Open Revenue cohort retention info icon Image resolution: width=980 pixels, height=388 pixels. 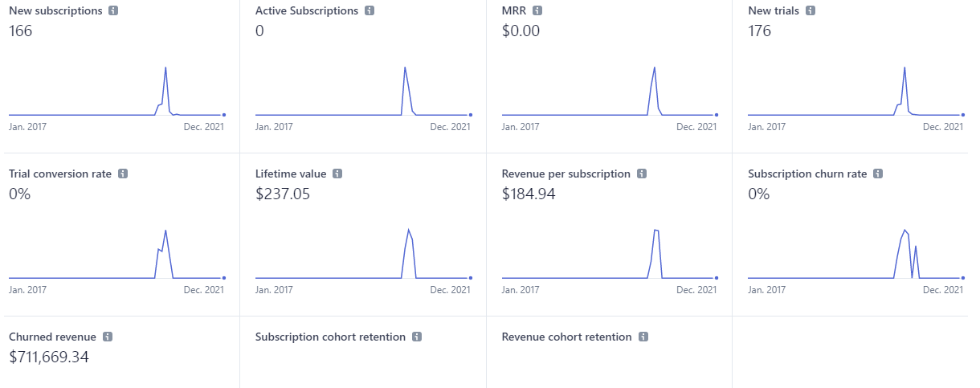[643, 337]
